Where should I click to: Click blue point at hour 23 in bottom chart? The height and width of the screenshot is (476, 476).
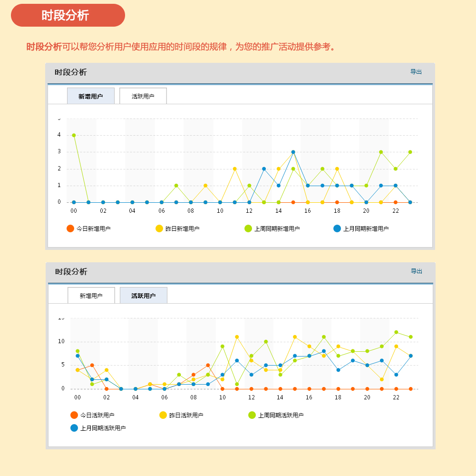pyautogui.click(x=411, y=356)
